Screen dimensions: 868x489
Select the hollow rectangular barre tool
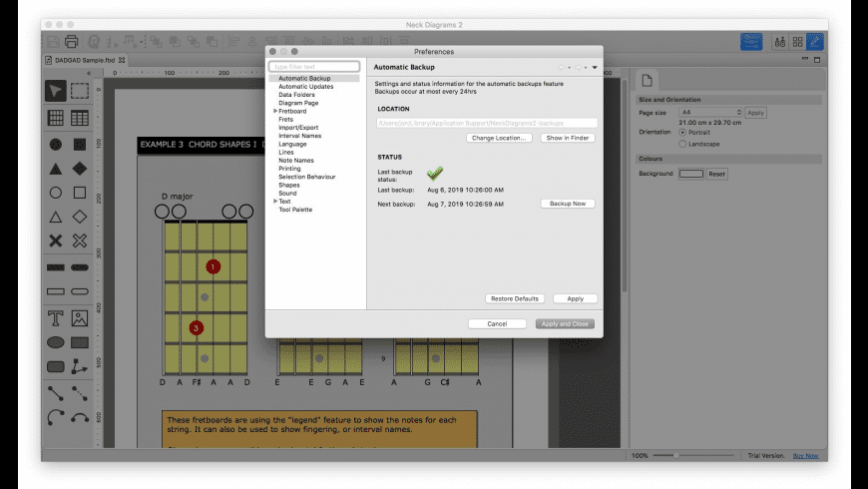click(55, 291)
